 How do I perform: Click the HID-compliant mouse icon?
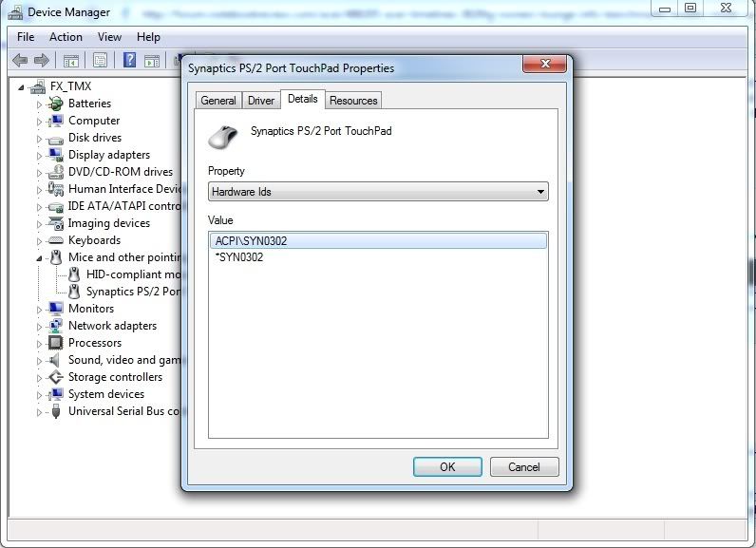click(74, 274)
